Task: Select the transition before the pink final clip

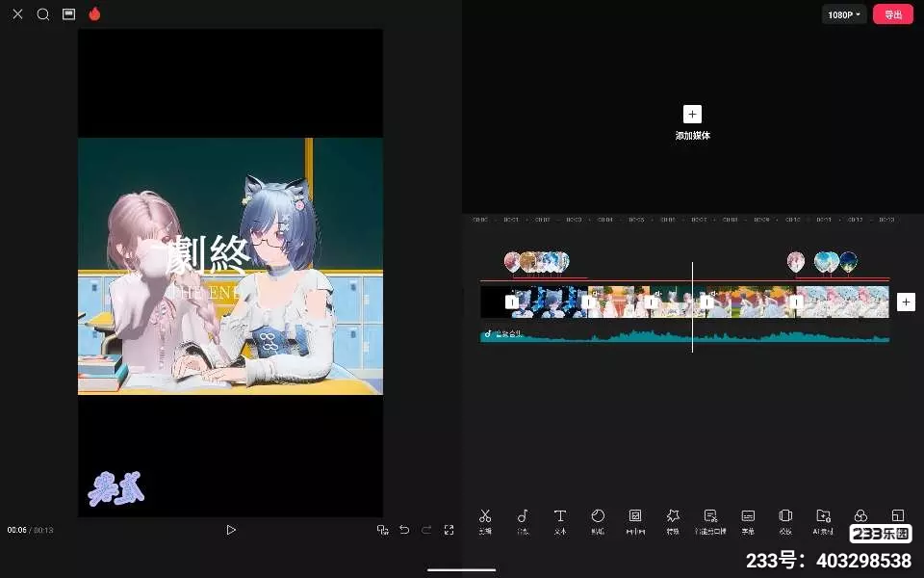Action: 796,302
